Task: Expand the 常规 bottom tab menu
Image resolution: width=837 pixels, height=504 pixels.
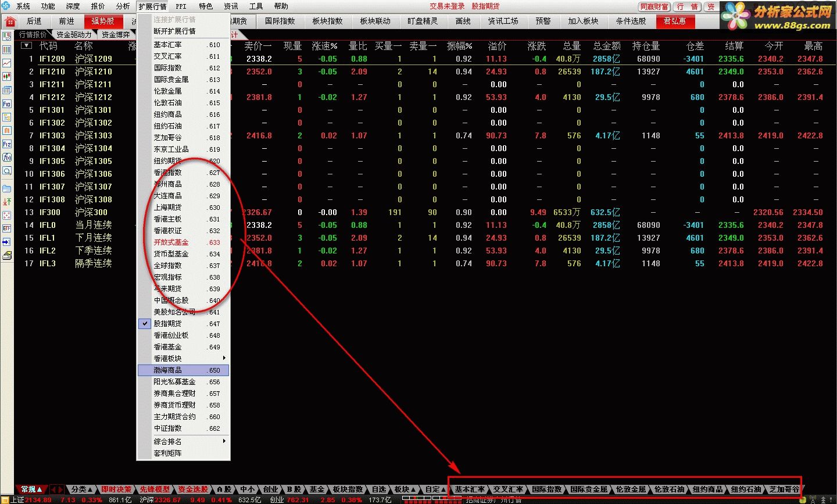Action: click(32, 489)
